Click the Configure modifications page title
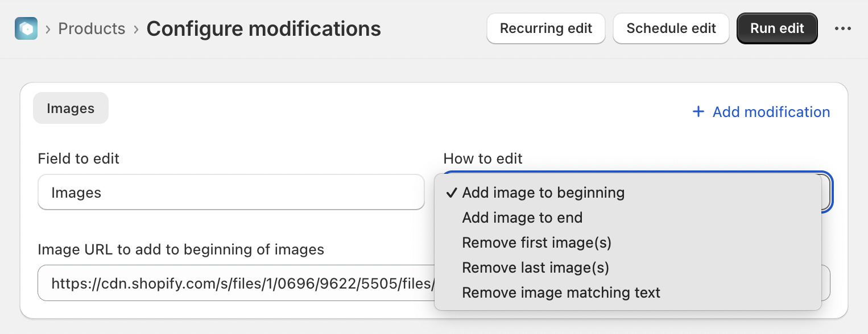The height and width of the screenshot is (334, 868). click(x=263, y=28)
